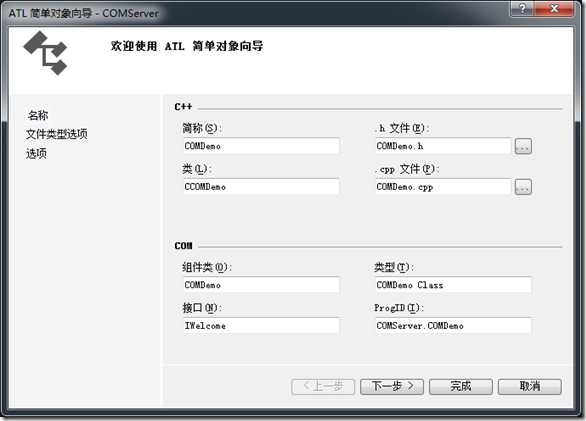Viewport: 586px width, 421px height.
Task: Click the COM section heading
Action: [183, 246]
